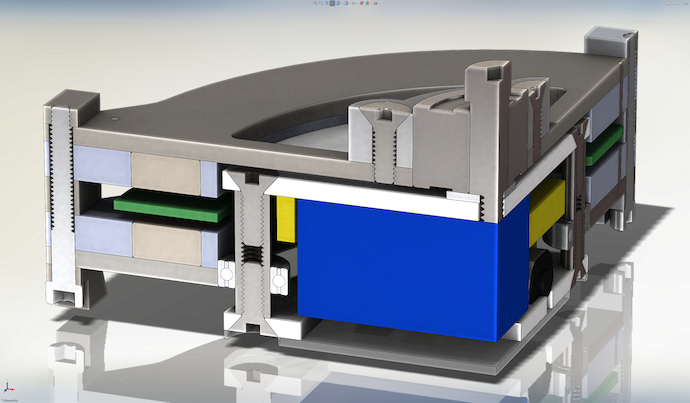Close the document window in top-right corner
Image resolution: width=690 pixels, height=403 pixels.
click(684, 4)
